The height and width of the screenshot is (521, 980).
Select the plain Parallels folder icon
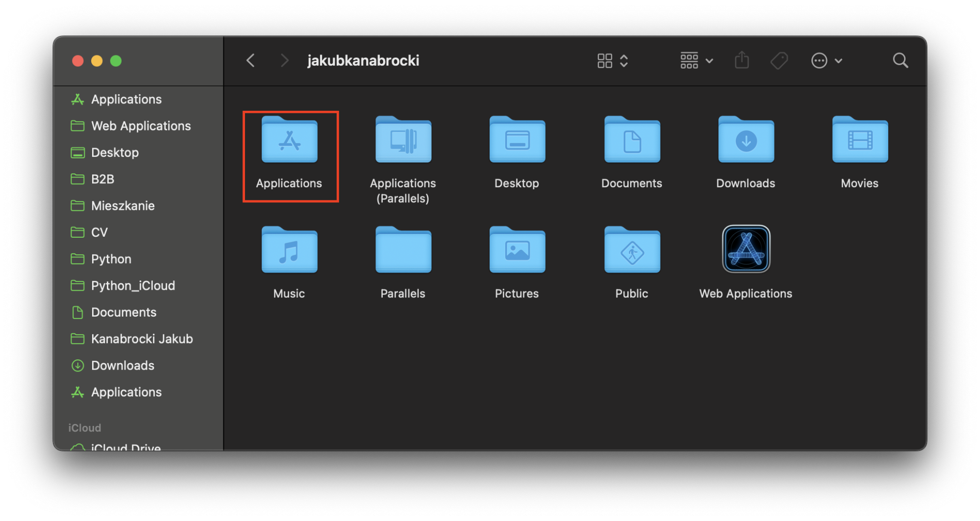pos(403,250)
